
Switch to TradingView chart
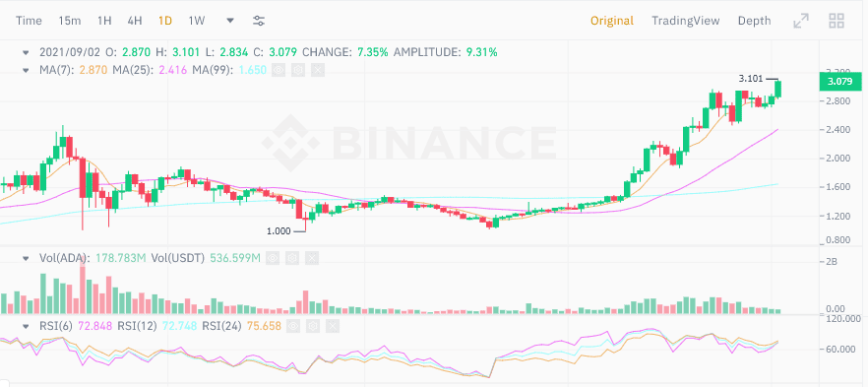point(685,21)
